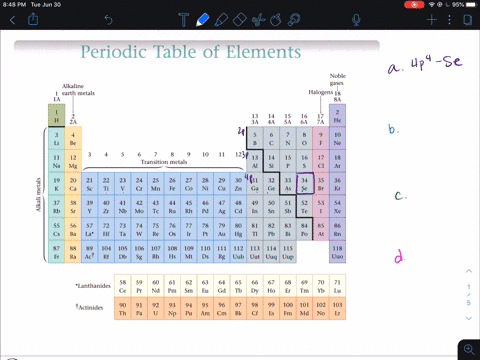Image resolution: width=480 pixels, height=360 pixels.
Task: Open the more options menu
Action: point(449,20)
